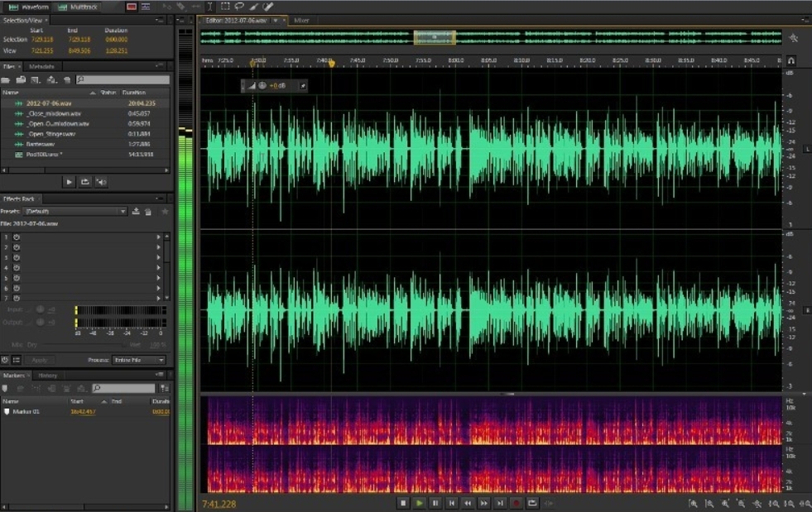812x512 pixels.
Task: Open Selection/View panel options menu
Action: coord(159,20)
